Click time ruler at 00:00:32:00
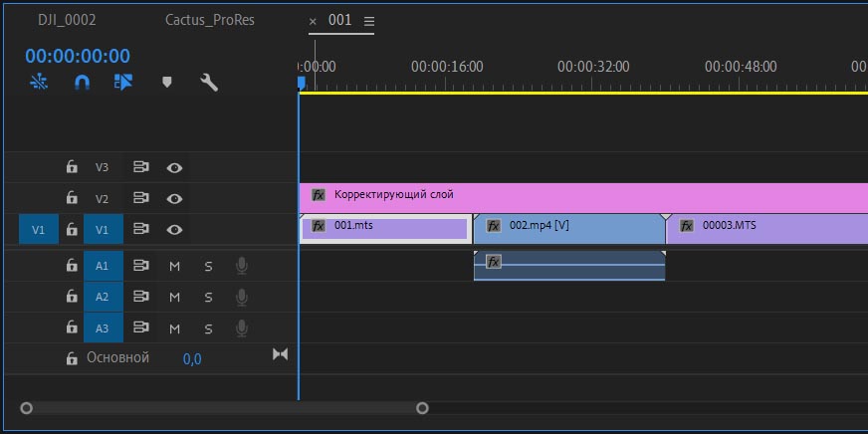This screenshot has width=868, height=434. [593, 67]
